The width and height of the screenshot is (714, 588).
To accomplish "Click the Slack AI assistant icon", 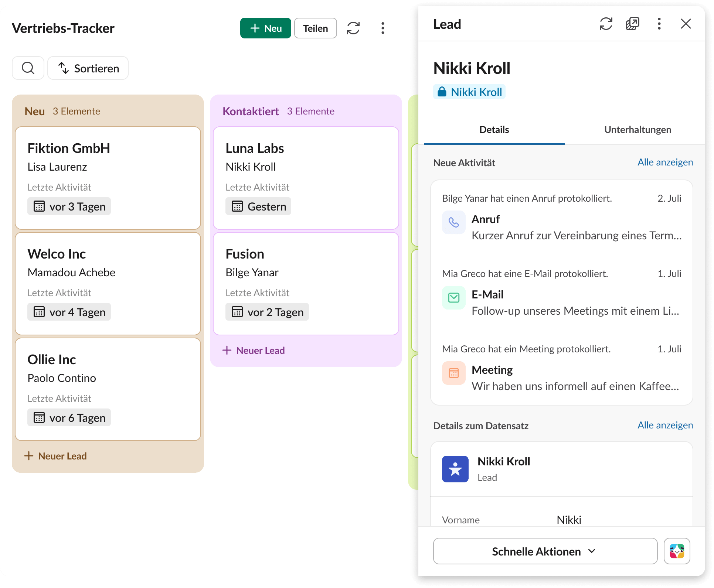I will 677,551.
